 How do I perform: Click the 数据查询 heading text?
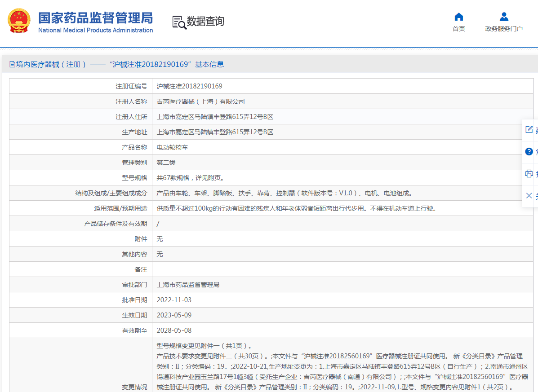205,21
